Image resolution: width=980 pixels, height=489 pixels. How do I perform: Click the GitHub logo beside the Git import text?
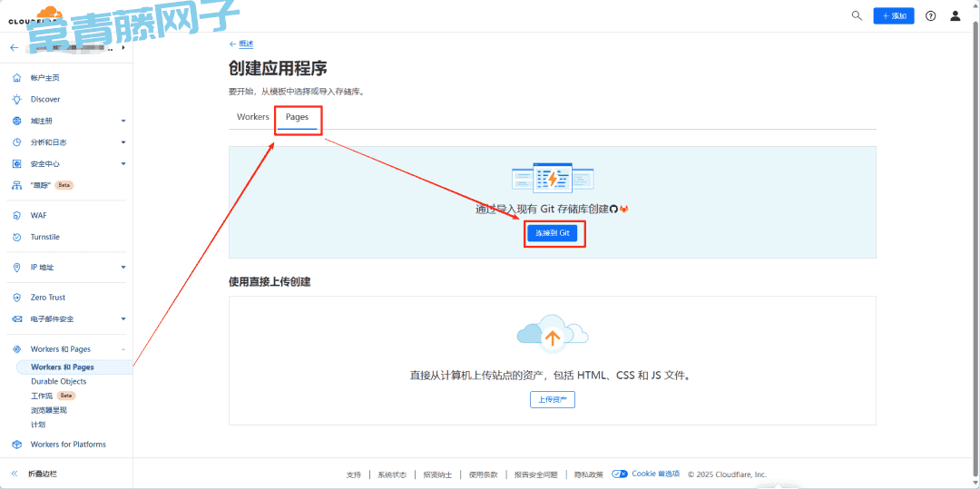coord(613,210)
